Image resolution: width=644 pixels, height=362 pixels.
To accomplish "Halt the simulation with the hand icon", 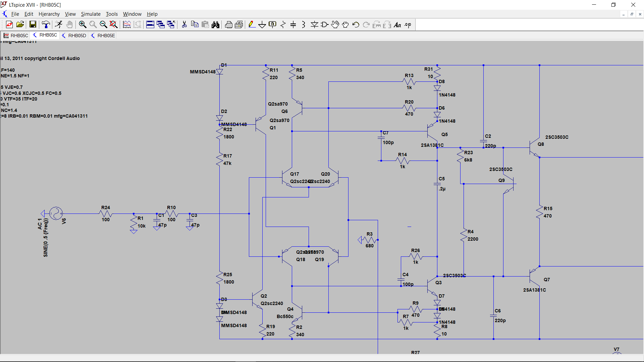I will tap(69, 24).
